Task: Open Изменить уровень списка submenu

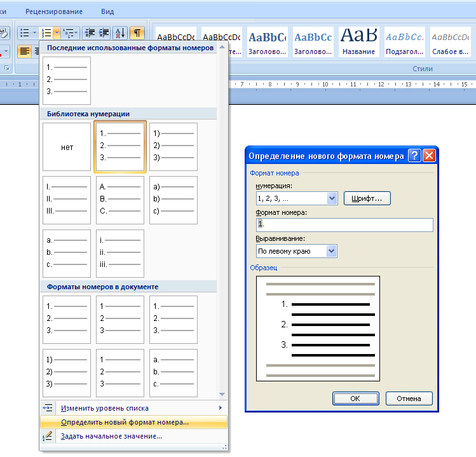Action: (x=133, y=408)
